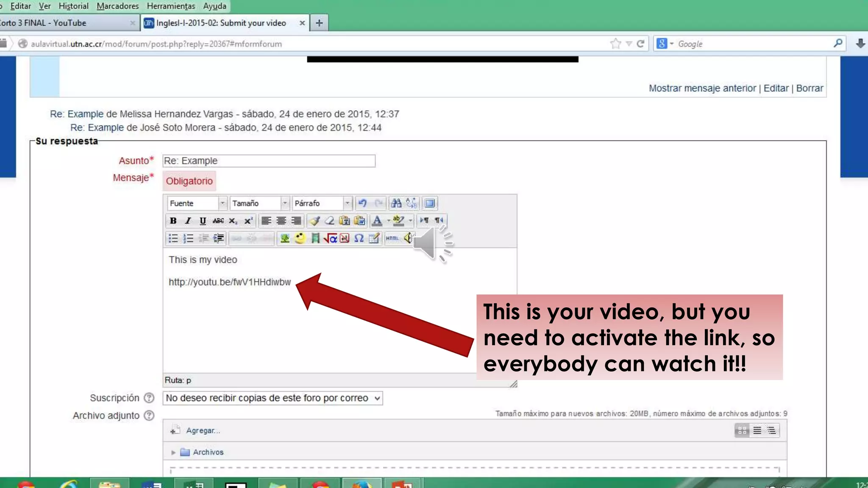Open find with the binoculars icon
The image size is (868, 488).
pyautogui.click(x=396, y=203)
